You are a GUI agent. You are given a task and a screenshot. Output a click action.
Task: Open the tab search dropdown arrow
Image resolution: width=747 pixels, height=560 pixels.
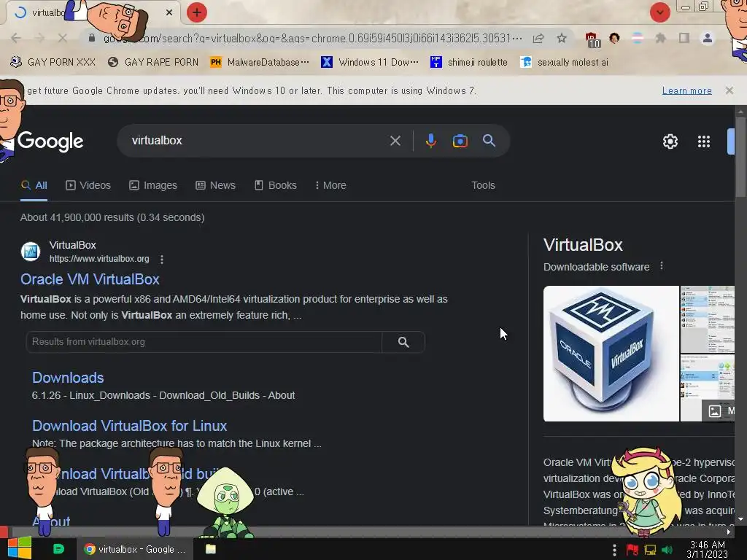[x=659, y=12]
